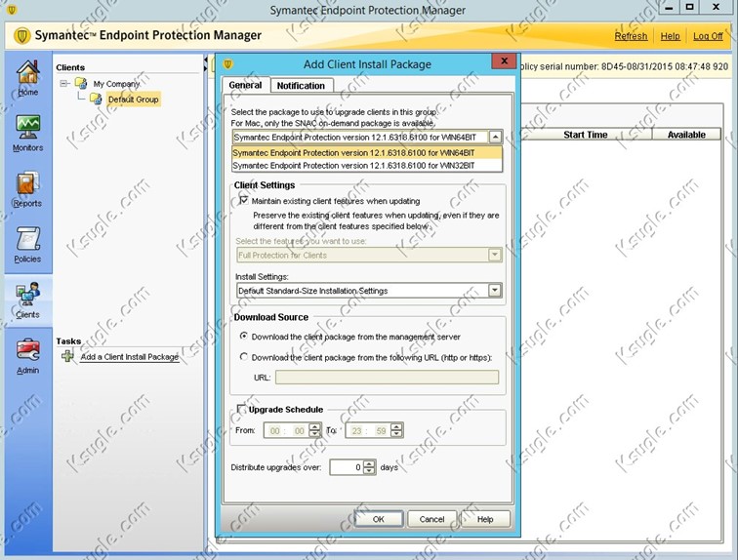Choose the WIN32BIT package in the list
Image resolution: width=738 pixels, height=560 pixels.
pos(367,166)
